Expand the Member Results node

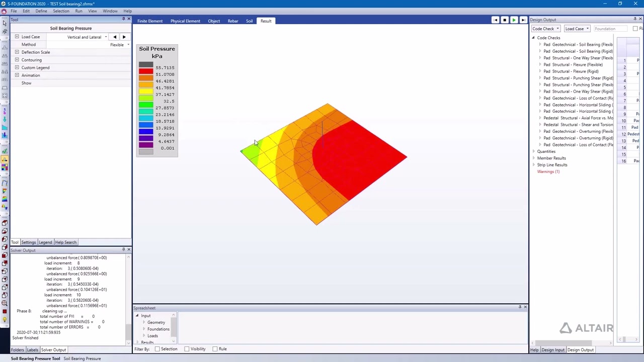coord(533,158)
